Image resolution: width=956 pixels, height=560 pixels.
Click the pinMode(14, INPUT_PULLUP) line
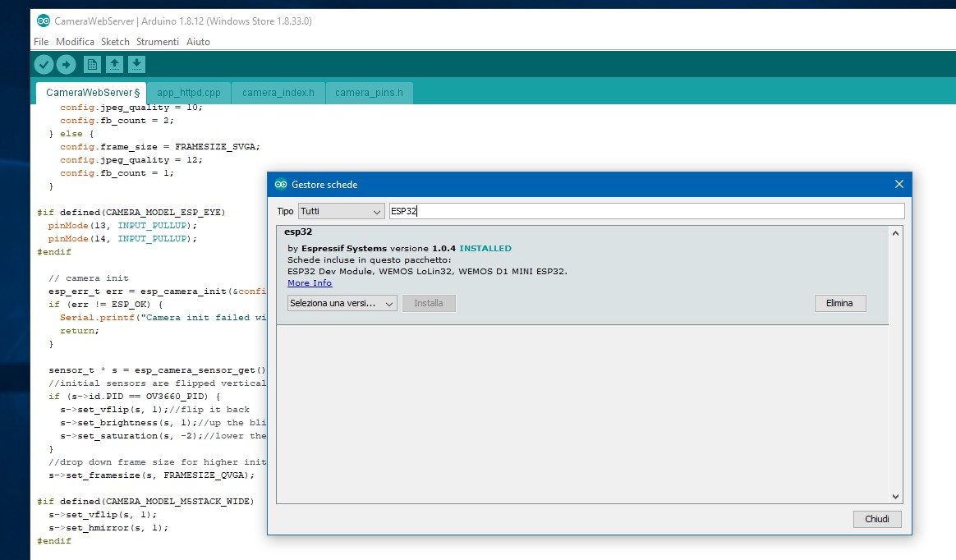122,239
